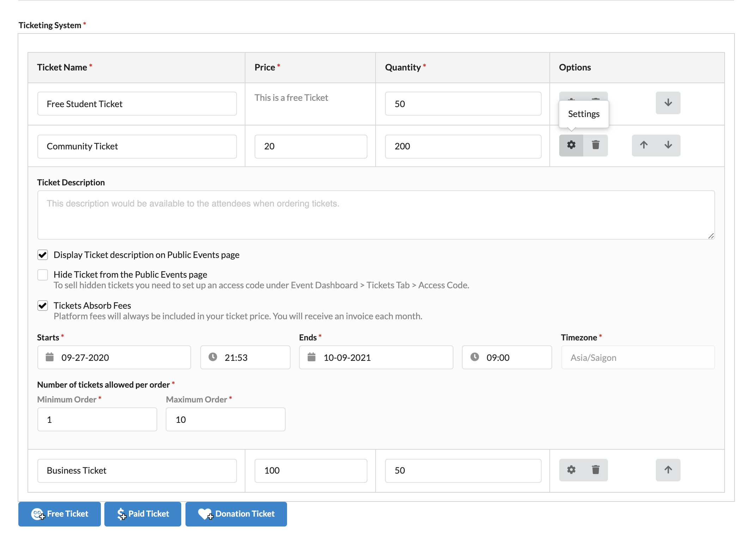Viewport: 756px width, 542px height.
Task: Click the Paid Ticket button
Action: [x=142, y=514]
